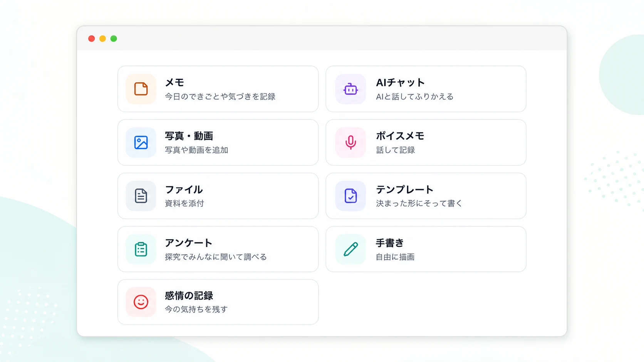Click text 今日のできごとや気づきを記録
Viewport: 644px width, 362px height.
point(220,97)
